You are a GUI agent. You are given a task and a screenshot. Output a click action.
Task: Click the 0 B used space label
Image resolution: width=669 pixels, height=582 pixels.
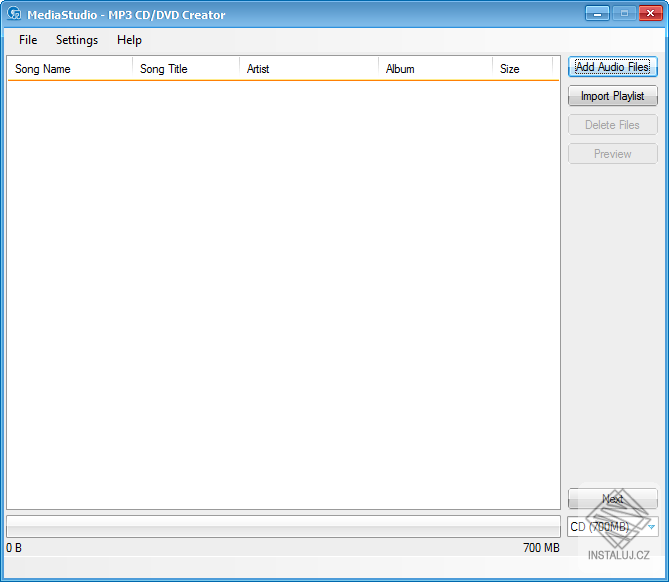[x=14, y=548]
